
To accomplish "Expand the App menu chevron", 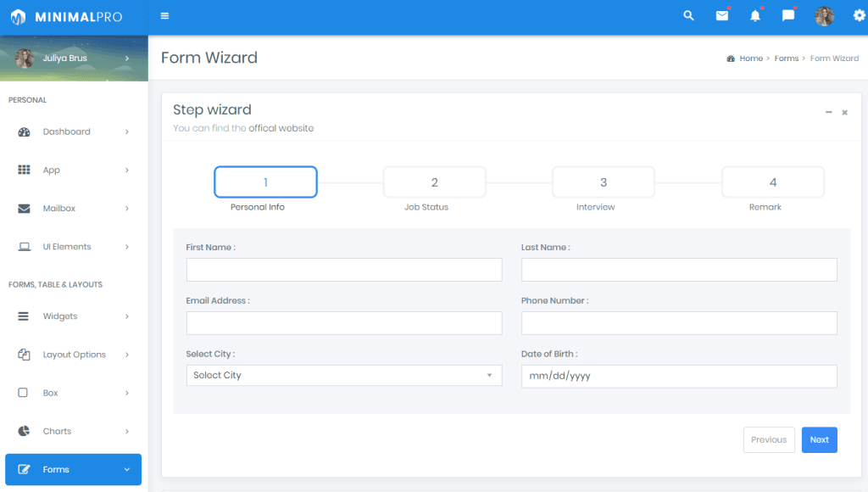I will (127, 171).
